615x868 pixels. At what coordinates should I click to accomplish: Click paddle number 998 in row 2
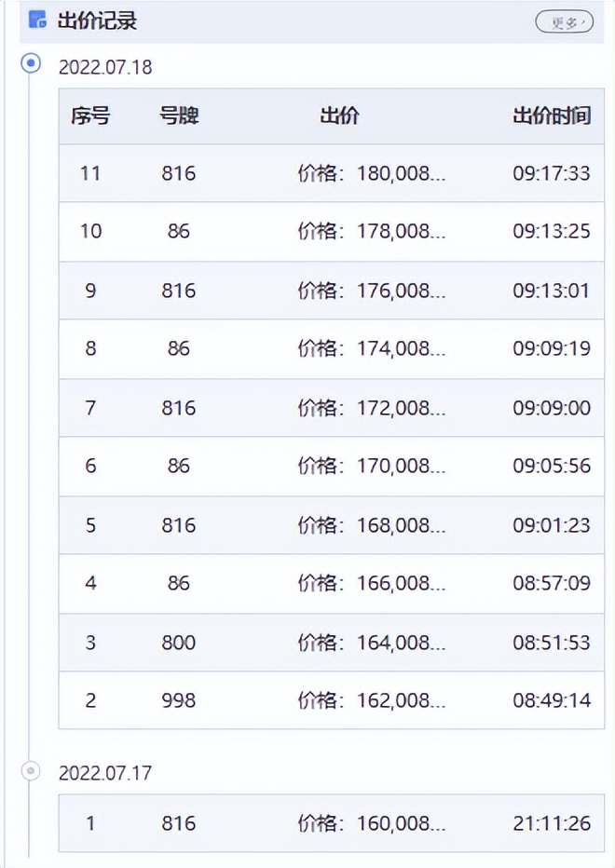(179, 700)
